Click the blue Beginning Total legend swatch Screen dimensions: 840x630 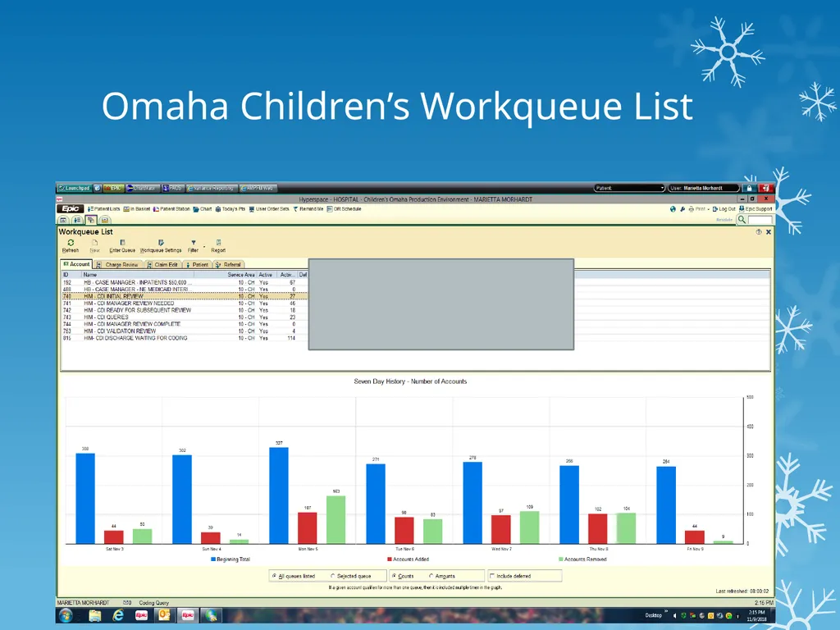(x=213, y=559)
